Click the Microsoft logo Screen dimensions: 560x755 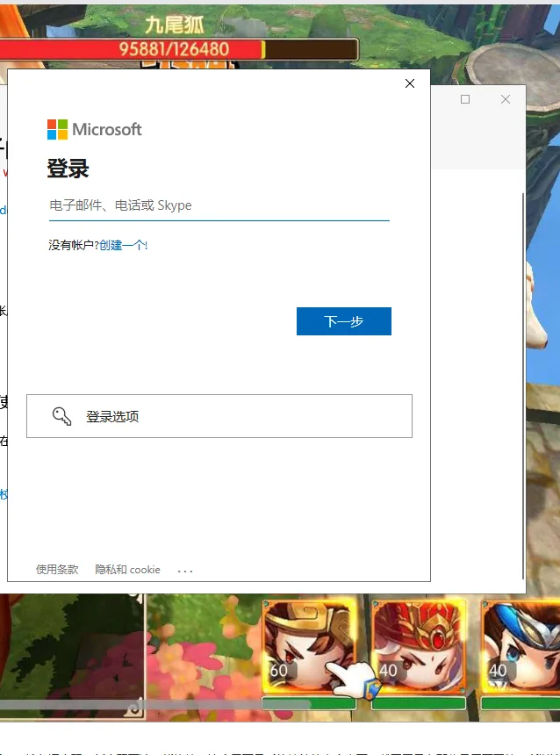coord(95,130)
